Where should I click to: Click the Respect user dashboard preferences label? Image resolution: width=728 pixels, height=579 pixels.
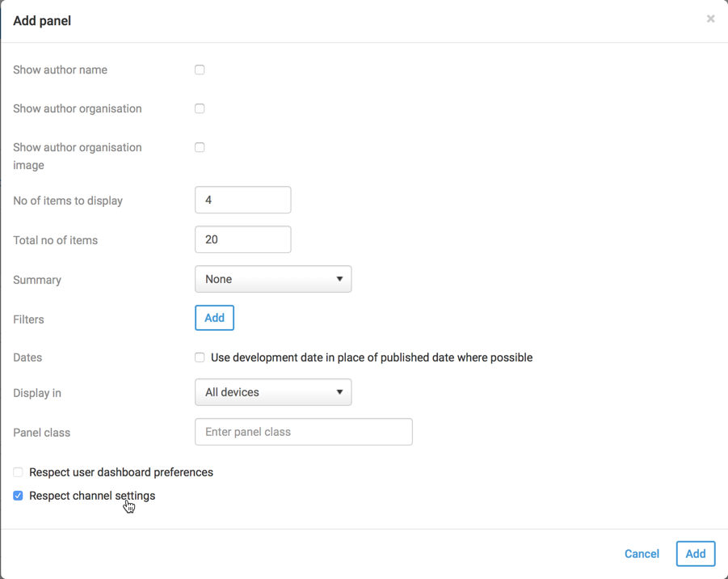click(x=121, y=472)
